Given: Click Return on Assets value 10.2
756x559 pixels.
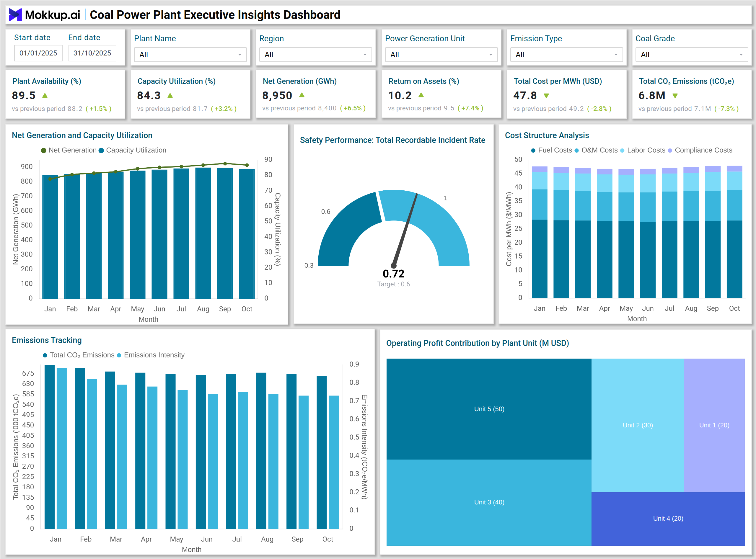Looking at the screenshot, I should (x=400, y=95).
